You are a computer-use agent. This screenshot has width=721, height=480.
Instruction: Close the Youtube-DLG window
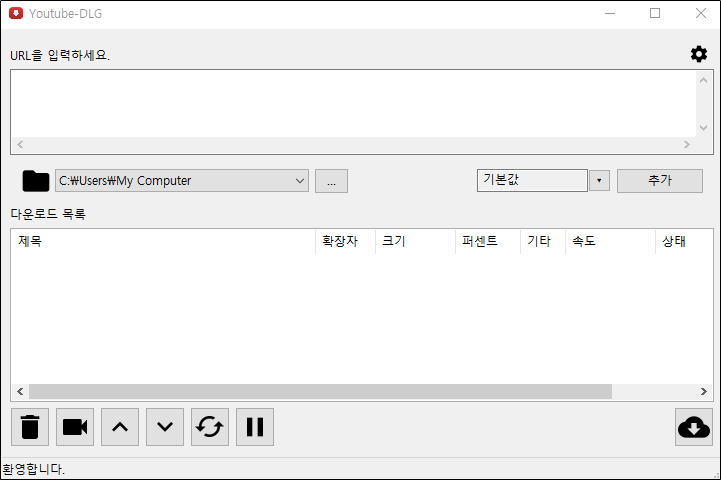pyautogui.click(x=700, y=13)
